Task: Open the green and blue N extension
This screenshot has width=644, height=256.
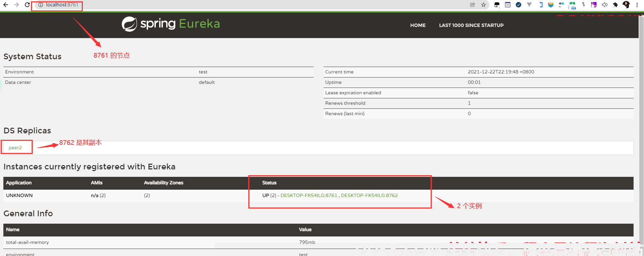Action: click(x=572, y=5)
